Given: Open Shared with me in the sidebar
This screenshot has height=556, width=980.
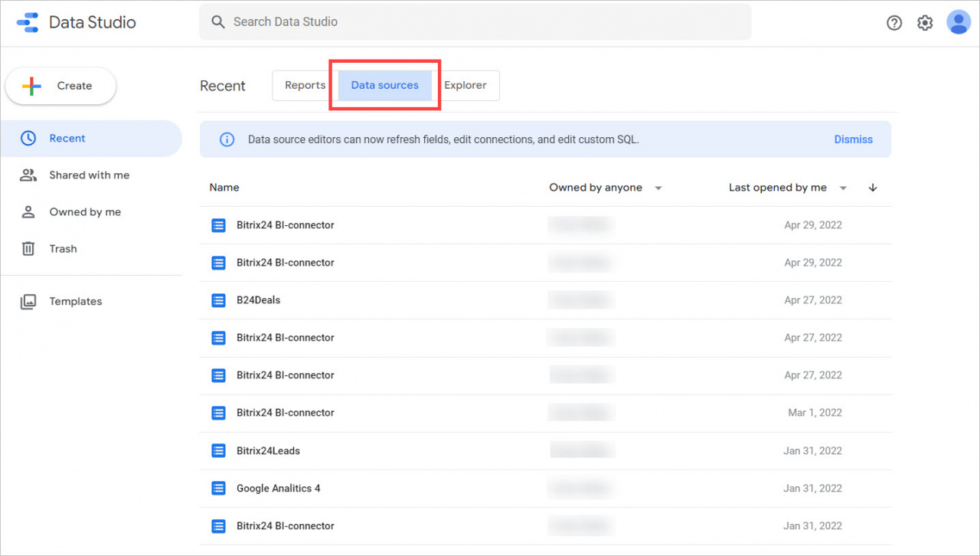Looking at the screenshot, I should [91, 175].
